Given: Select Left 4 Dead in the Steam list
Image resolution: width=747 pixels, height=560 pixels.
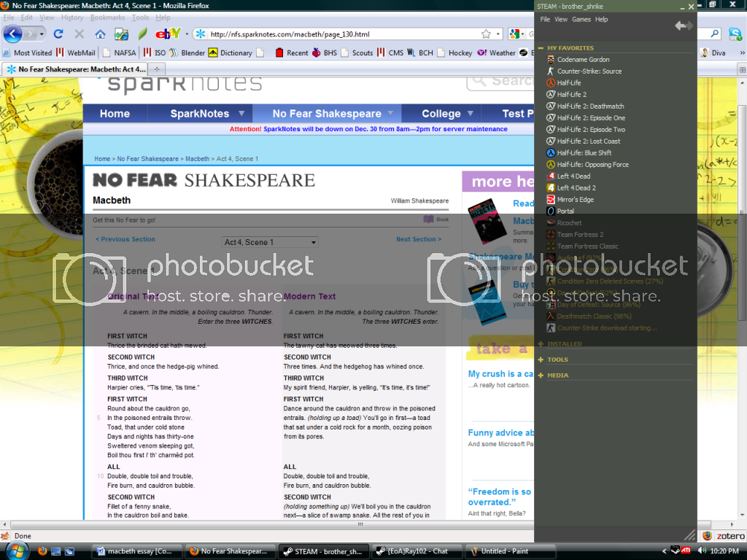Looking at the screenshot, I should (x=573, y=176).
